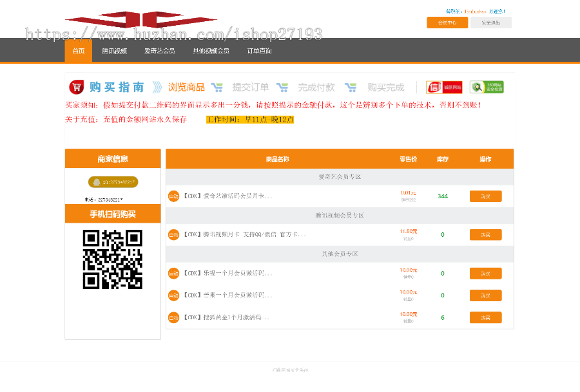Viewport: 580px width, 392px height.
Task: Buy the 爱奇艺 monthly card
Action: tap(486, 196)
